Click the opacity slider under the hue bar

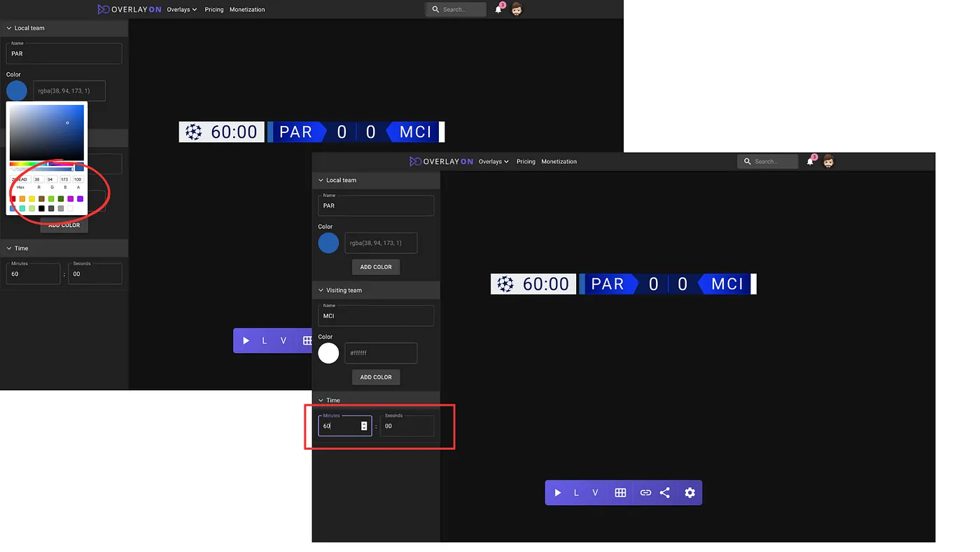[x=41, y=170]
